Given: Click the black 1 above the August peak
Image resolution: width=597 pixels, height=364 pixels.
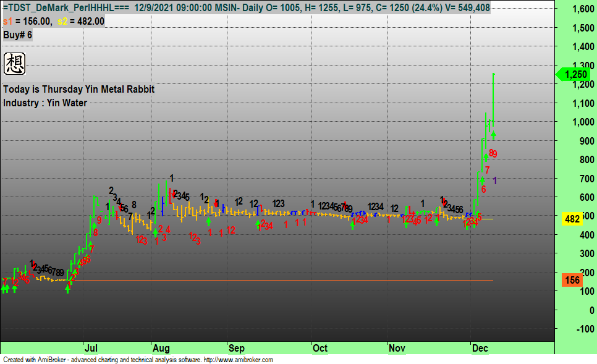Looking at the screenshot, I should [172, 178].
